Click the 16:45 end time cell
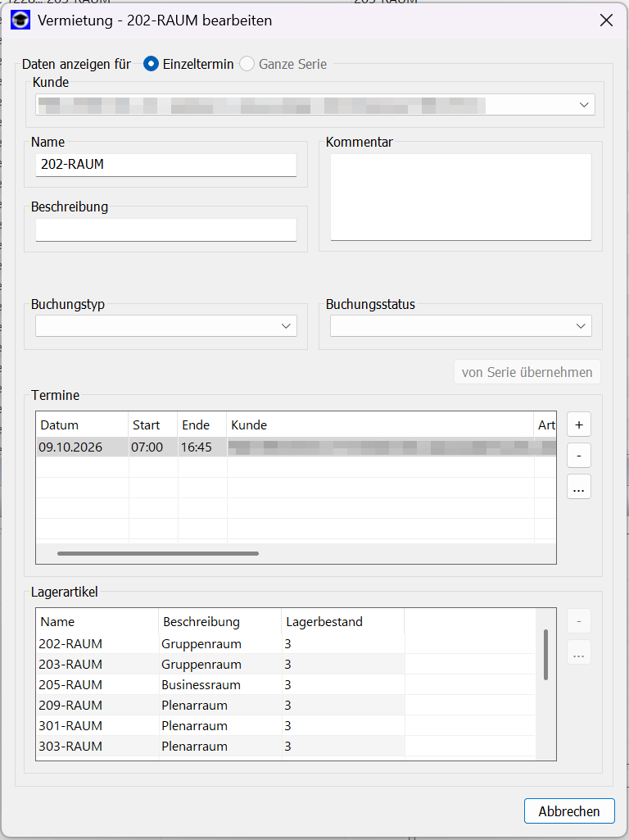 [x=202, y=447]
